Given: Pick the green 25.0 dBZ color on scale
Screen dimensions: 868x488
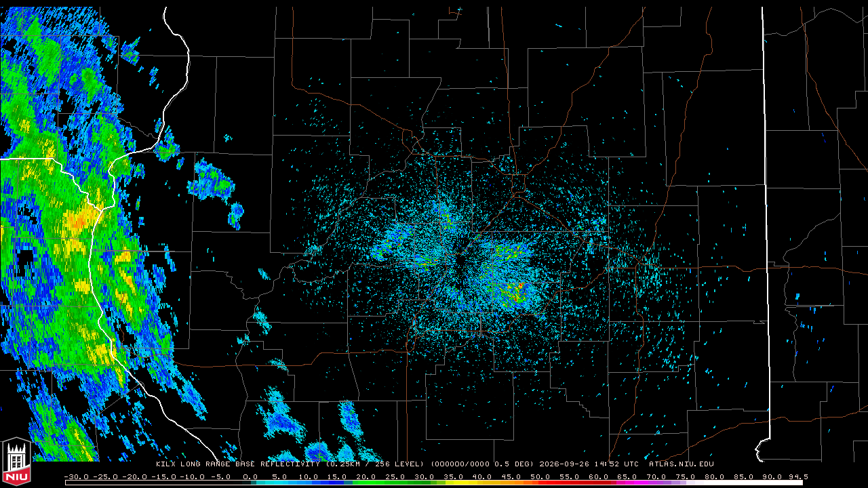Looking at the screenshot, I should 395,483.
